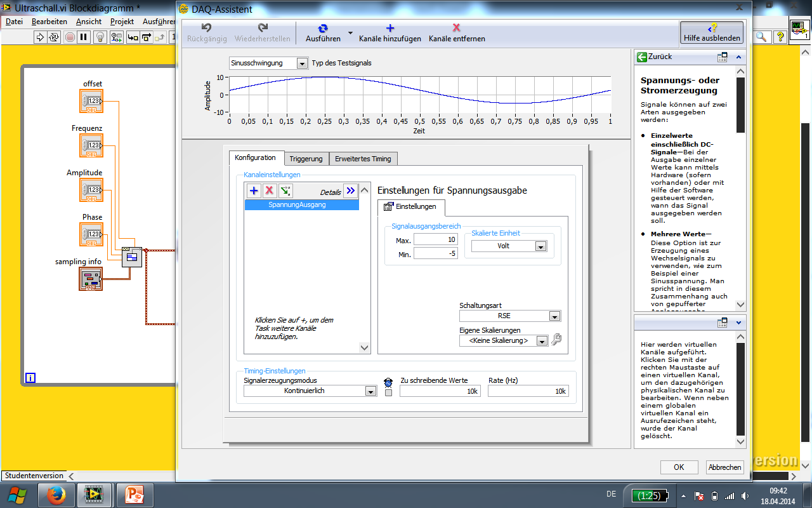Open the Bearbeiten menu

click(49, 22)
